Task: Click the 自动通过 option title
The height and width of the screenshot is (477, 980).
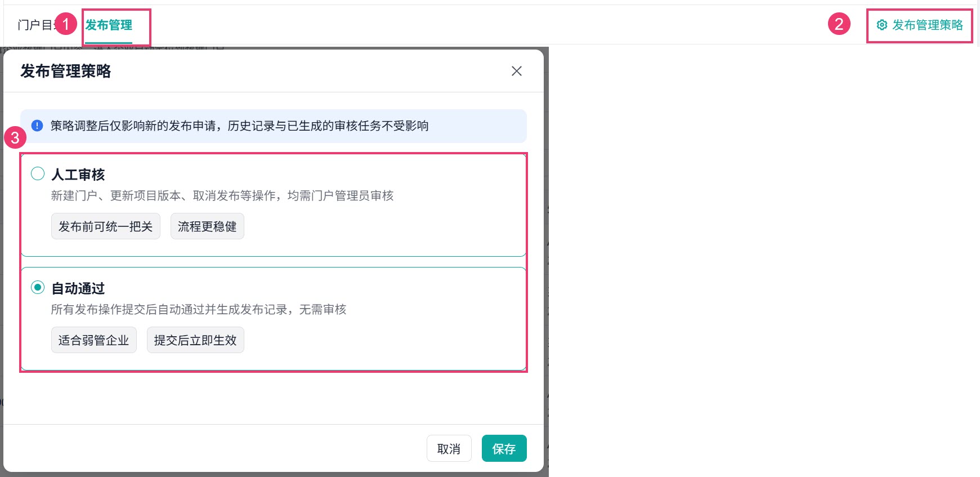Action: point(78,288)
